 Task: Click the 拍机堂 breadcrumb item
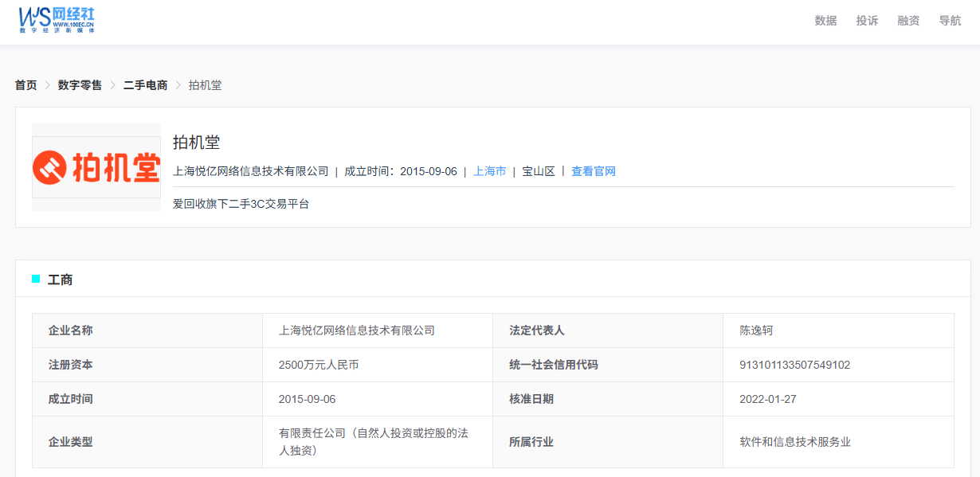(x=205, y=85)
